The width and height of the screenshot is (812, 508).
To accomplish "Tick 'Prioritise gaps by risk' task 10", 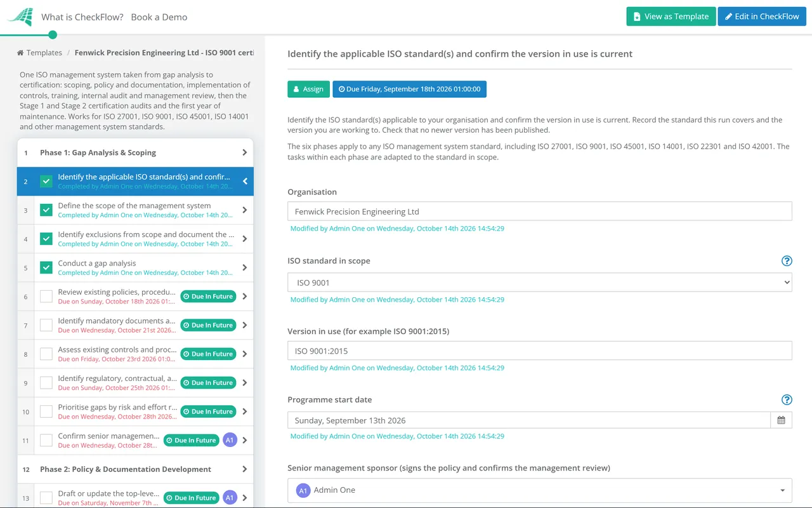I will [46, 411].
